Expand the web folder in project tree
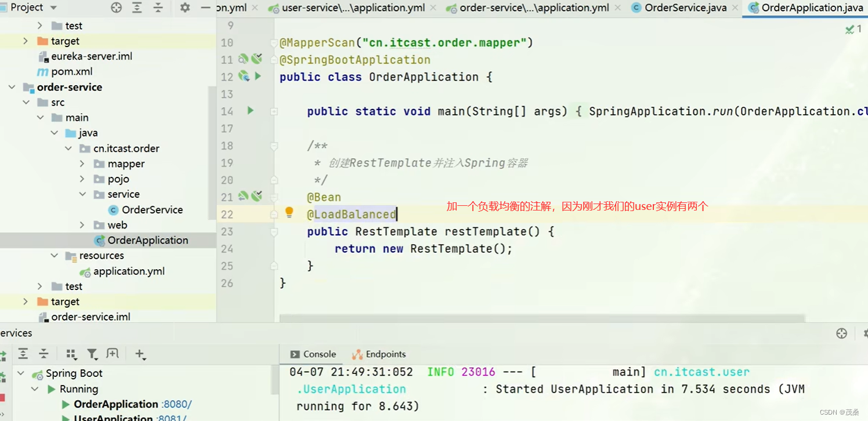Screen dimensions: 868x421 coord(82,225)
